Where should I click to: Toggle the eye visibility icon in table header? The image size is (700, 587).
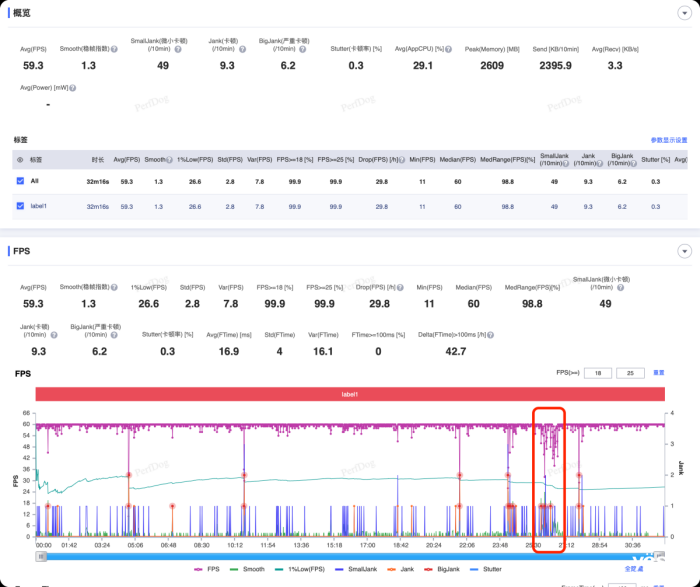click(19, 159)
